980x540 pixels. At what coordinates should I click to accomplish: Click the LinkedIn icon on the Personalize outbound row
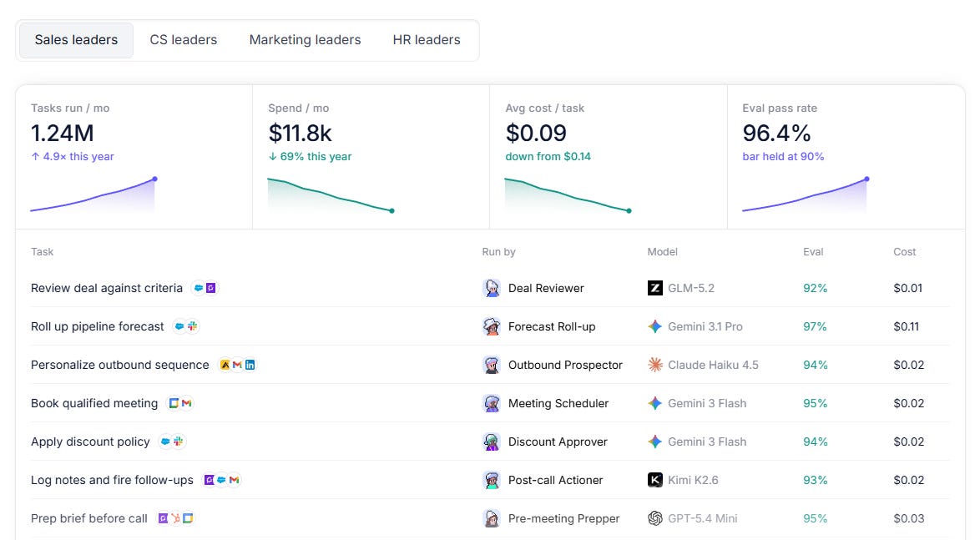[250, 365]
